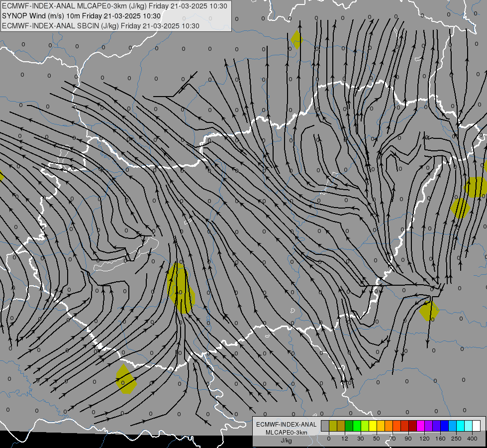
Task: Click the SBCIN (J/kg) title line
Action: pyautogui.click(x=100, y=26)
